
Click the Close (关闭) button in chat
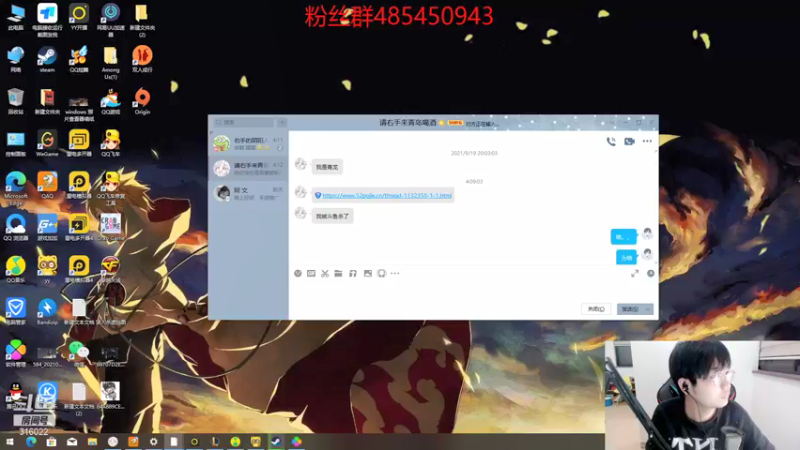596,309
